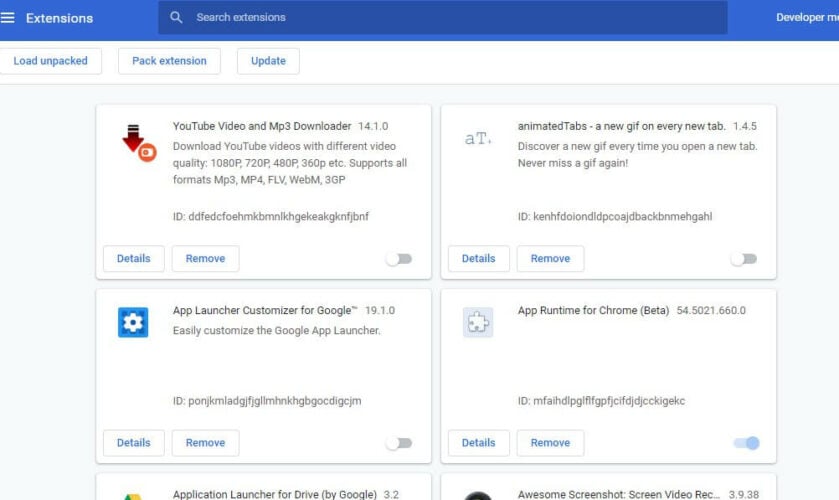The image size is (839, 500).
Task: Click the YouTube Video Downloader extension icon
Action: pos(139,142)
